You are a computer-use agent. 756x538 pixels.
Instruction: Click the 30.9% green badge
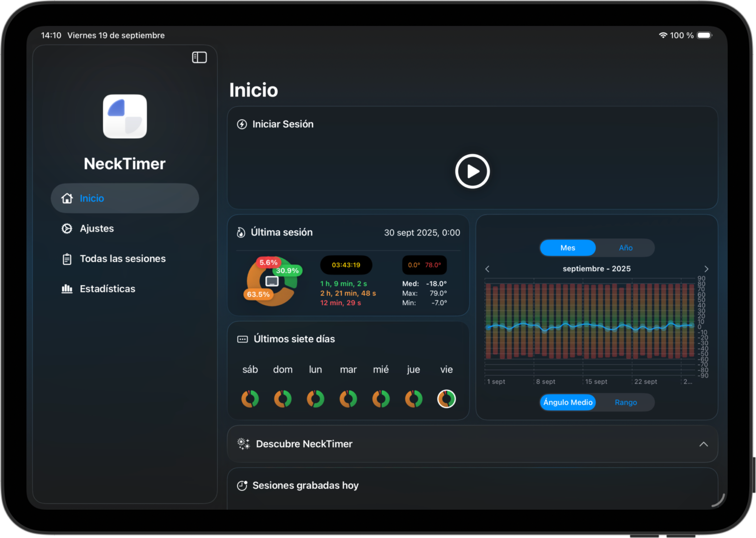coord(287,270)
